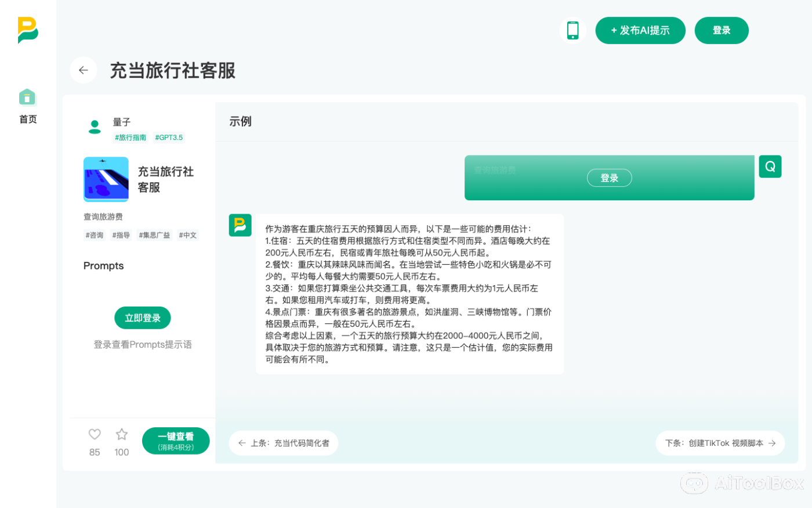
Task: Select the 首页 home icon in the sidebar
Action: pos(27,98)
